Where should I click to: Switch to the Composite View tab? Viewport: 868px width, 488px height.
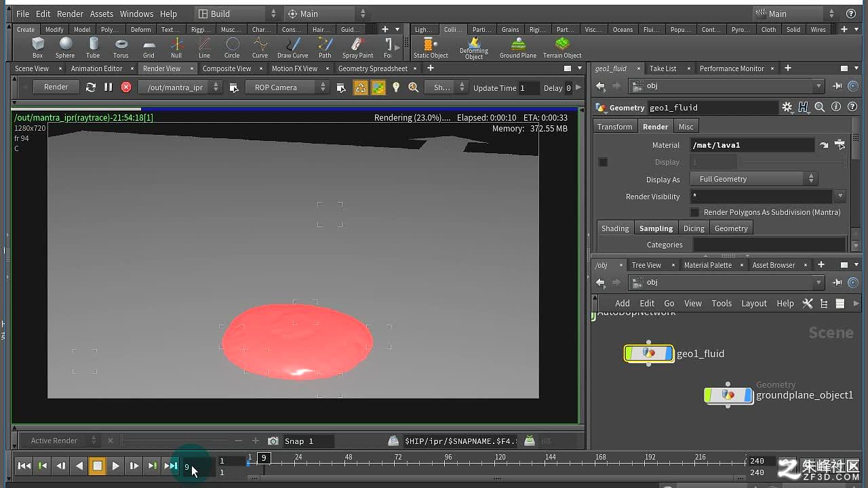[x=226, y=68]
